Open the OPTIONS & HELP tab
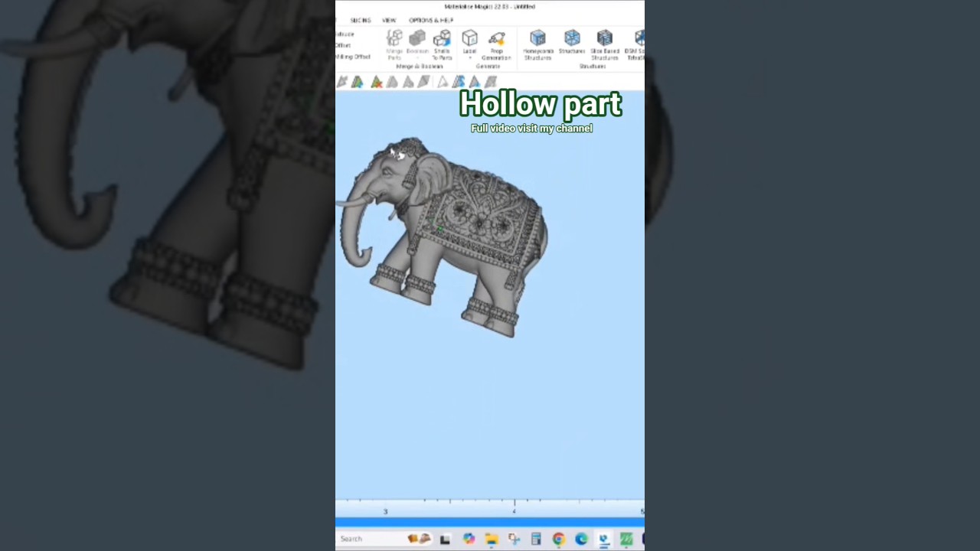This screenshot has width=980, height=551. [431, 20]
